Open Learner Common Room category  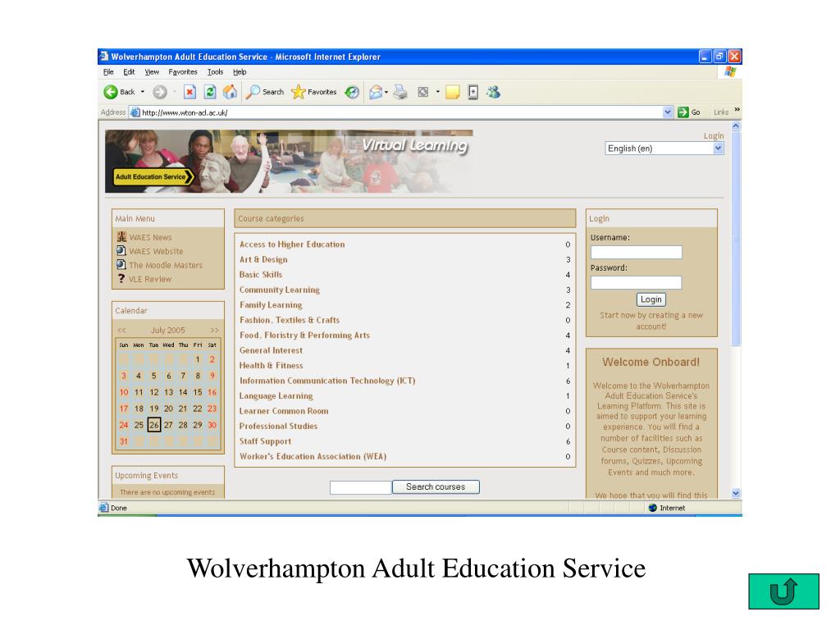coord(283,411)
